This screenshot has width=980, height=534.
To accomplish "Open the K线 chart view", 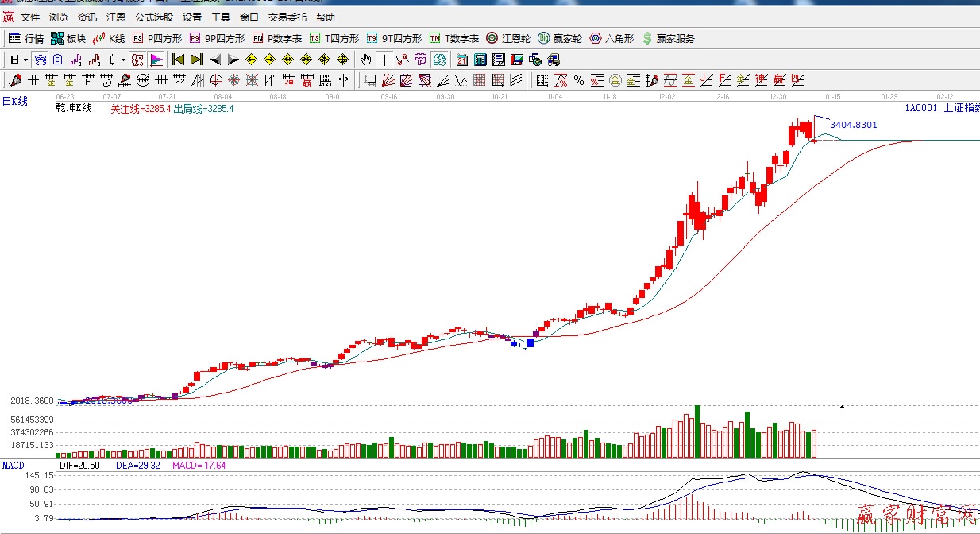I will (x=109, y=38).
